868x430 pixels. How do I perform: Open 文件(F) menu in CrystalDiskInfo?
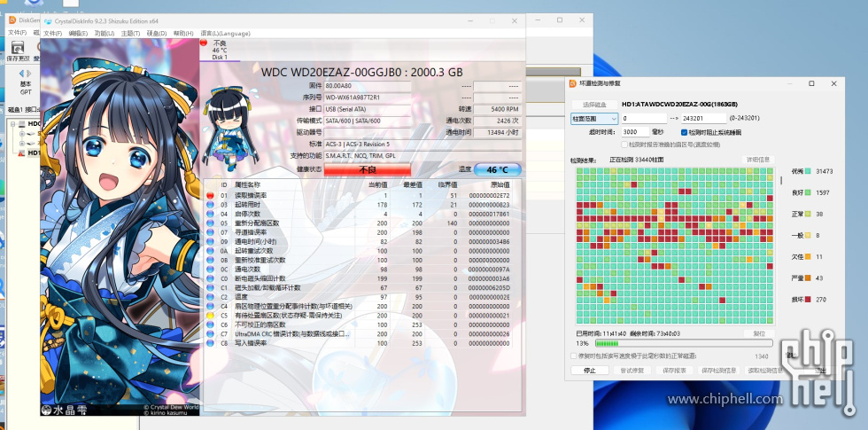(52, 34)
